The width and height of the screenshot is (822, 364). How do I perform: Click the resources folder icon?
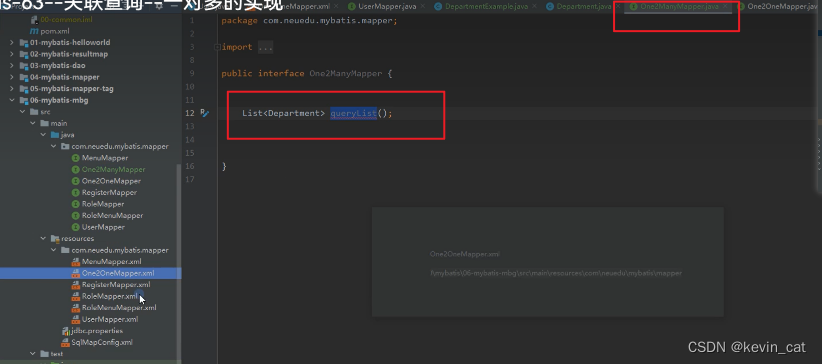55,239
